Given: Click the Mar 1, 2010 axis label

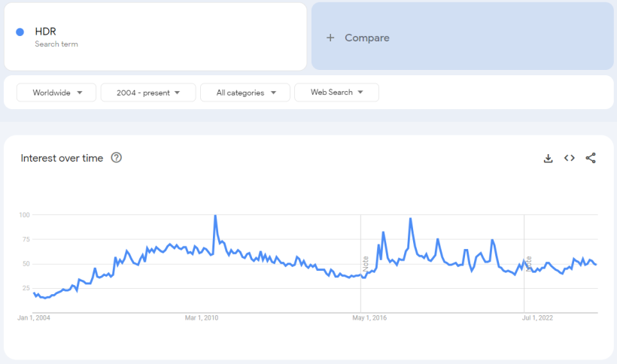Looking at the screenshot, I should point(201,318).
